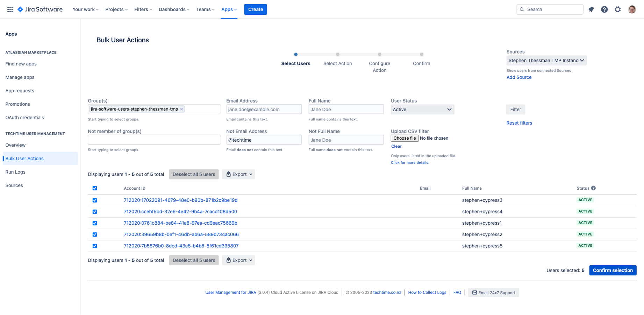Uncheck the stephen+cypress5 user checkbox
The image size is (644, 315).
95,246
